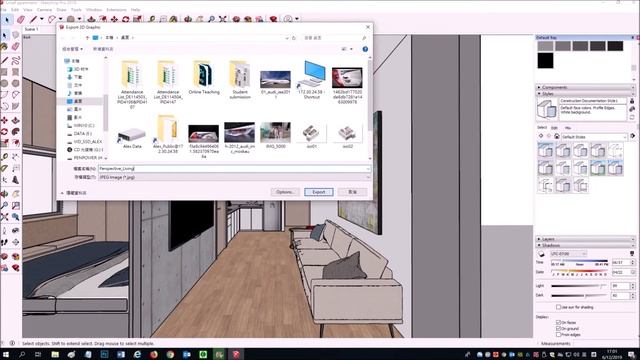Select the Alex Data drive shortcut

tap(132, 137)
